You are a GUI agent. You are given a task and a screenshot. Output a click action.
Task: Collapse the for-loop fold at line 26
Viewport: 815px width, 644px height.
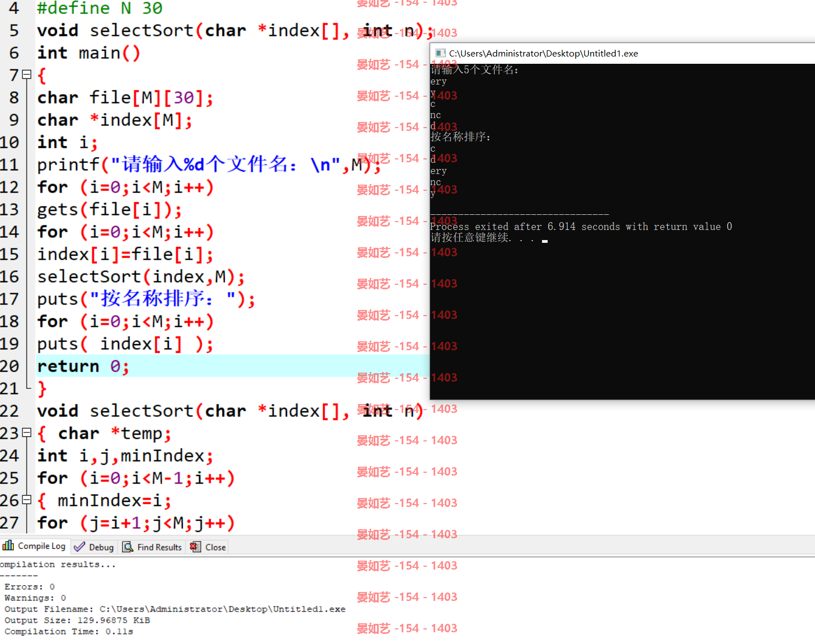tap(26, 500)
